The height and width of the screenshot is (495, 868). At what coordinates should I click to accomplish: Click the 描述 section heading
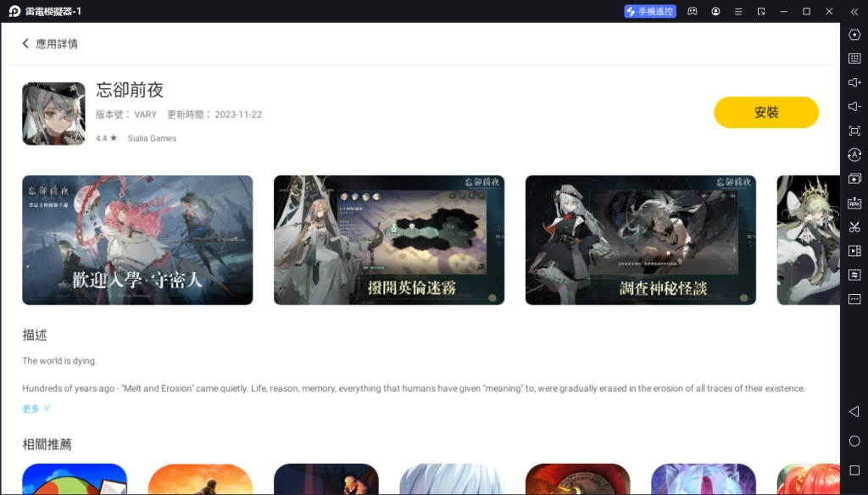pos(34,335)
